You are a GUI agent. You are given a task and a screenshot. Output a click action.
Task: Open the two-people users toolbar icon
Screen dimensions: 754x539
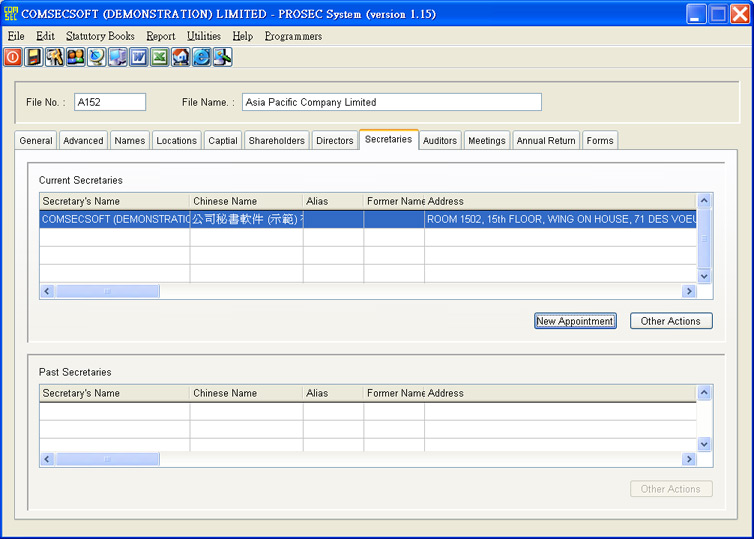(76, 58)
